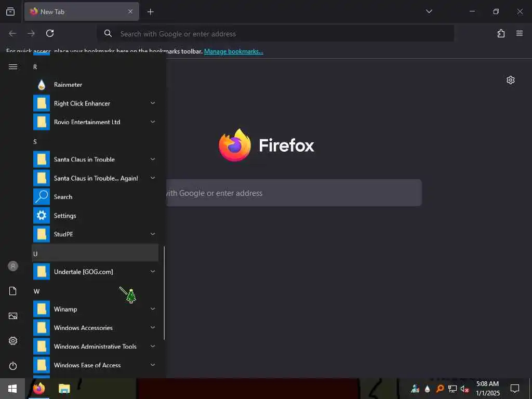Image resolution: width=532 pixels, height=399 pixels.
Task: Click the people tray icon on taskbar
Action: (x=415, y=389)
